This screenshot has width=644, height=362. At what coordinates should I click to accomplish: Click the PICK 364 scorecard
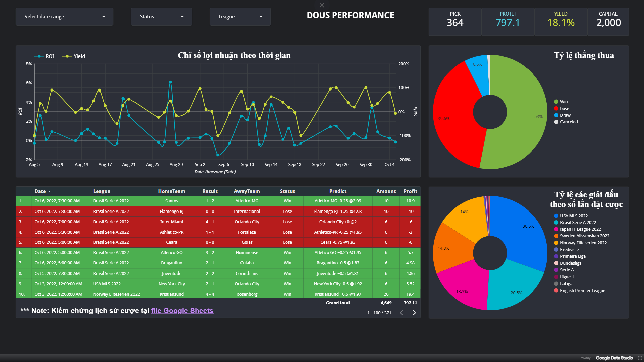point(455,22)
